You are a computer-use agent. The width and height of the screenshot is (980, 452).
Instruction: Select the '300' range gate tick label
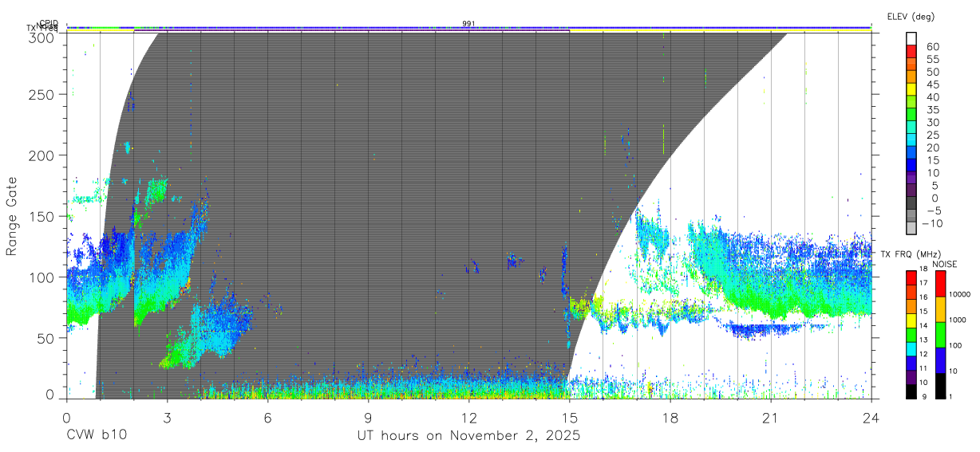pyautogui.click(x=41, y=37)
